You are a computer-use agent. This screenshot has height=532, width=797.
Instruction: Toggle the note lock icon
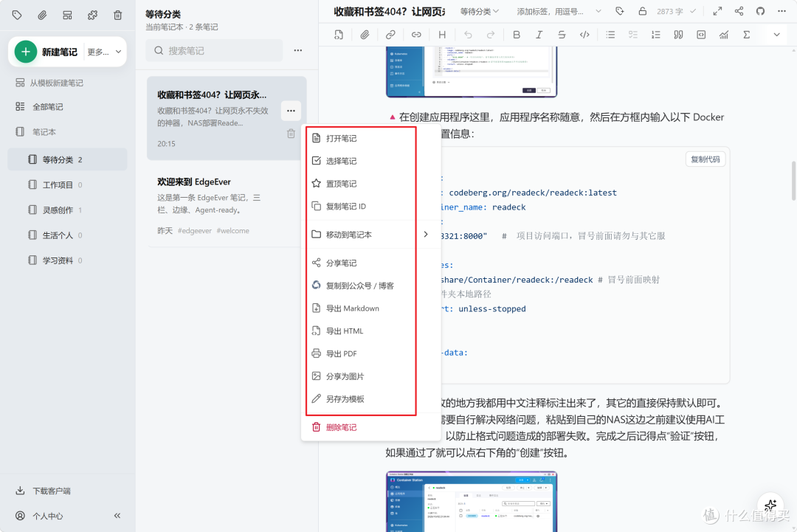[x=643, y=11]
